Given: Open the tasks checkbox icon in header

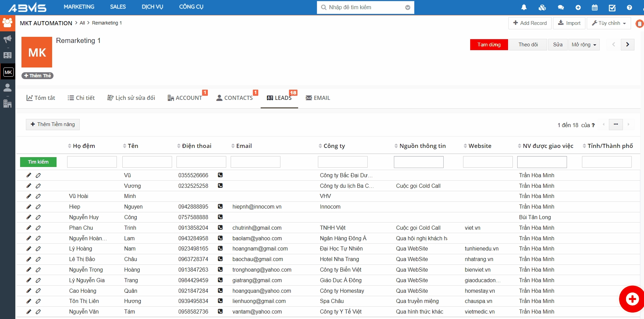Looking at the screenshot, I should pyautogui.click(x=612, y=7).
